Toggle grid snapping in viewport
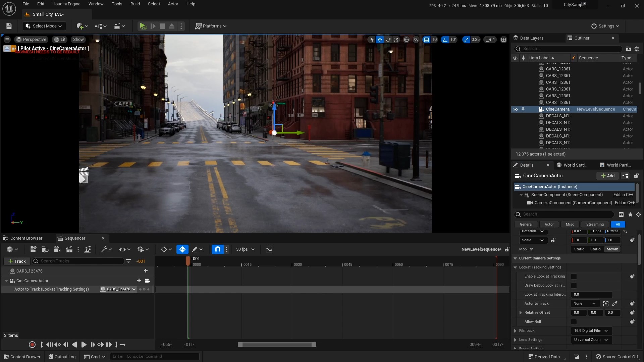The height and width of the screenshot is (362, 644). coord(426,40)
